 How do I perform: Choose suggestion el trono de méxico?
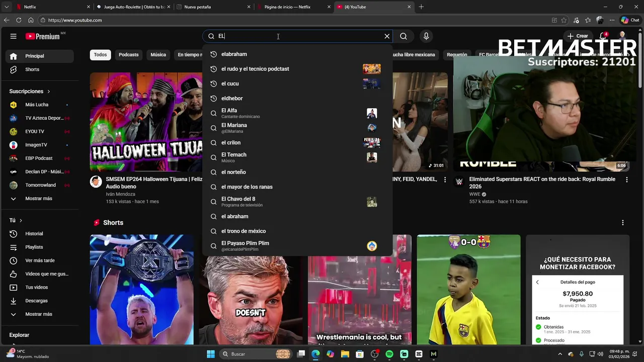pyautogui.click(x=297, y=231)
